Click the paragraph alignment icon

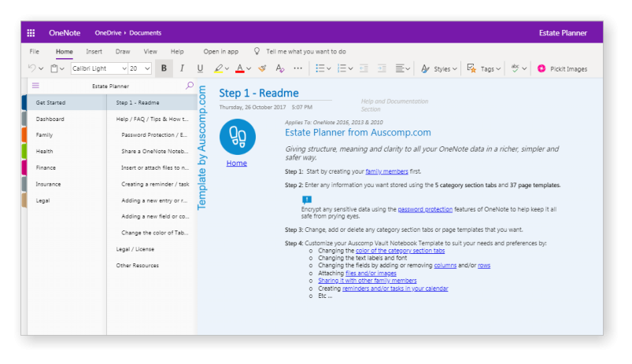[400, 68]
